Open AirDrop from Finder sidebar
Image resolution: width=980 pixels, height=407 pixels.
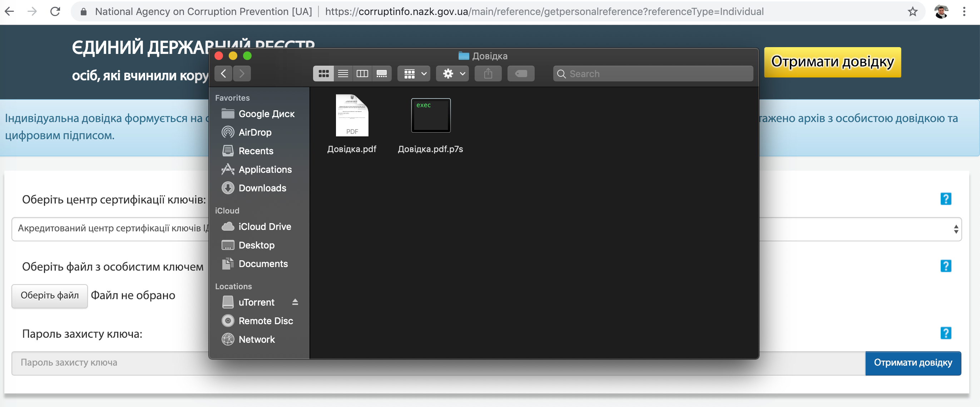(x=254, y=132)
